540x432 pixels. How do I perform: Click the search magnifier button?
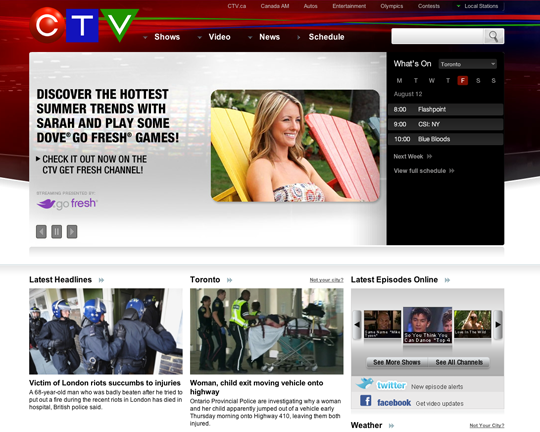tap(494, 36)
